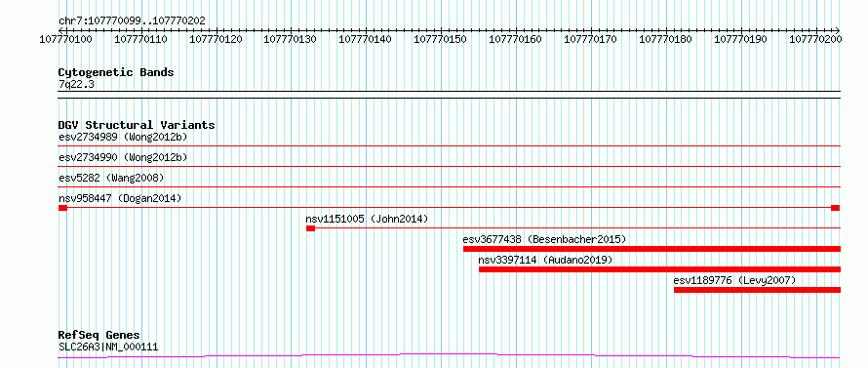Viewport: 868px width, 368px height.
Task: Select the red esv1189776 feature bar
Action: tap(757, 290)
